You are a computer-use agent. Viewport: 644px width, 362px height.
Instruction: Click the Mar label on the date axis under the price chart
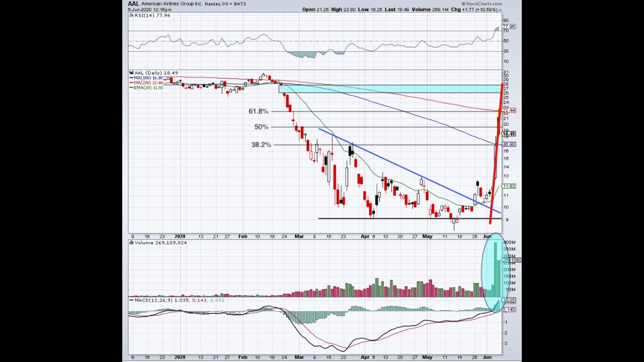click(299, 236)
